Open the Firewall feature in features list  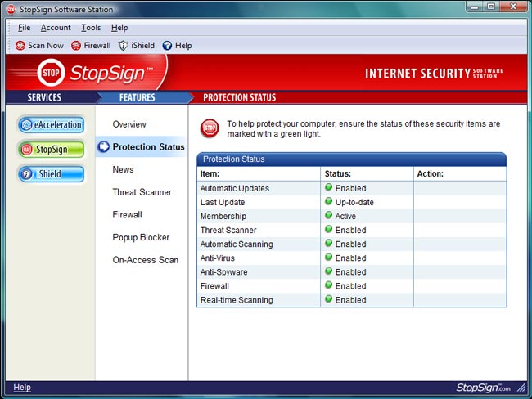pos(127,214)
